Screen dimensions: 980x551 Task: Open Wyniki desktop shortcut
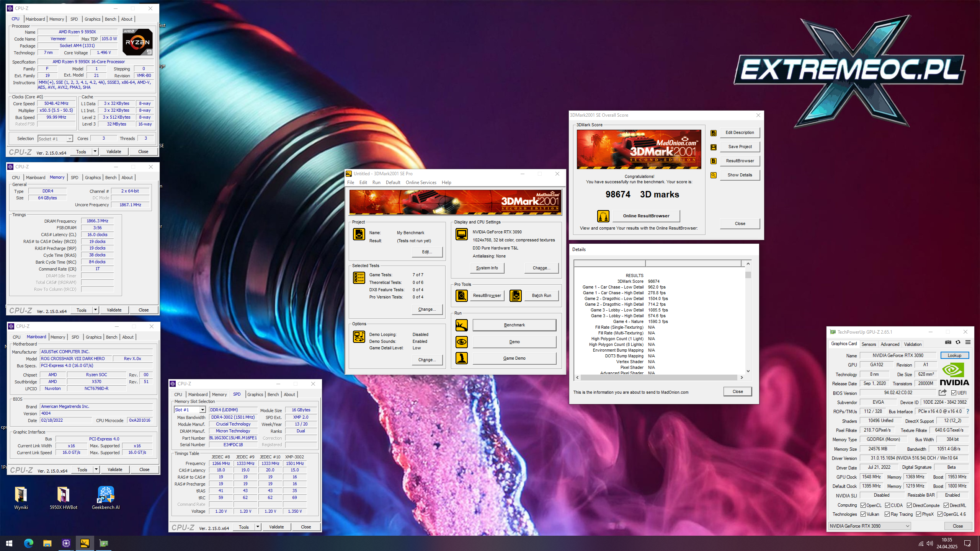(x=21, y=498)
